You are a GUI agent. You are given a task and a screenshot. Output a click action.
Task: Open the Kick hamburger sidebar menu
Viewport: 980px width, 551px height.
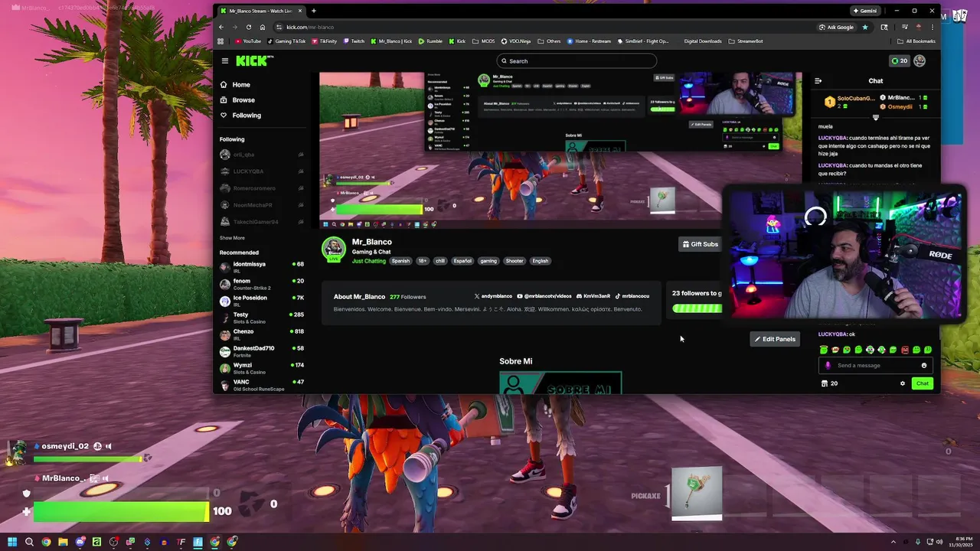coord(225,60)
